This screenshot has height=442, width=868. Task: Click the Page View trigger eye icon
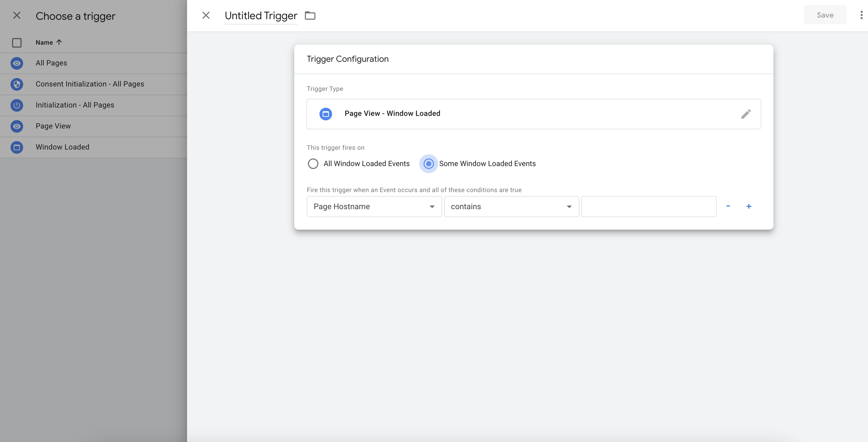(17, 126)
